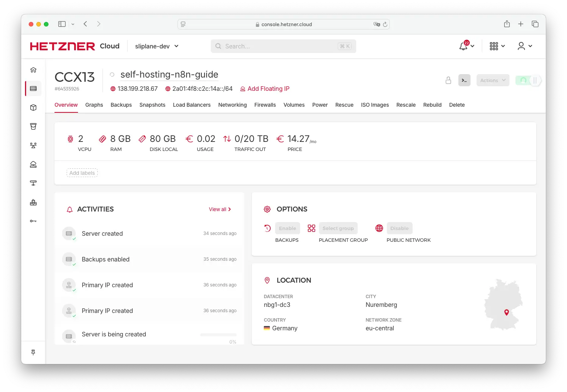Screen dimensions: 567x392
Task: Expand the user account menu chevron
Action: (531, 46)
